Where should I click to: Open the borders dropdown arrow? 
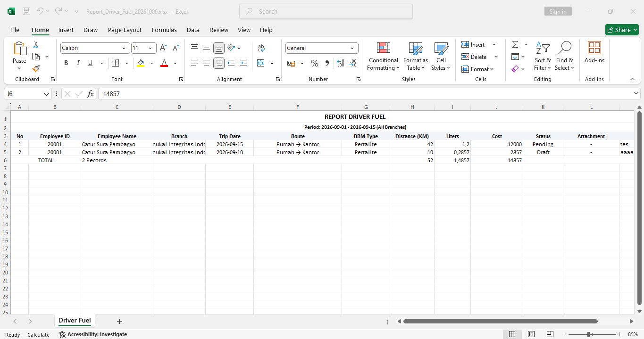pyautogui.click(x=127, y=63)
